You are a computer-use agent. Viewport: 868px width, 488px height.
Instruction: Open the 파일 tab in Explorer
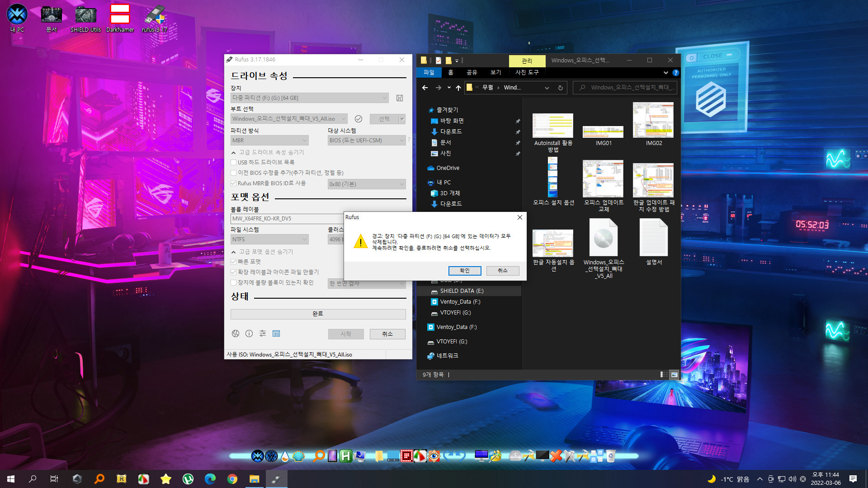[429, 72]
